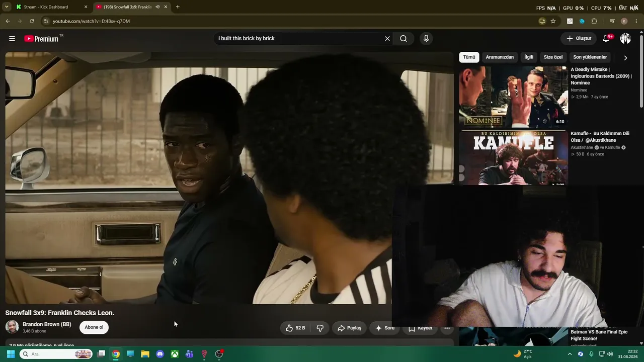Open the tab search dropdown
Image resolution: width=644 pixels, height=362 pixels.
7,7
